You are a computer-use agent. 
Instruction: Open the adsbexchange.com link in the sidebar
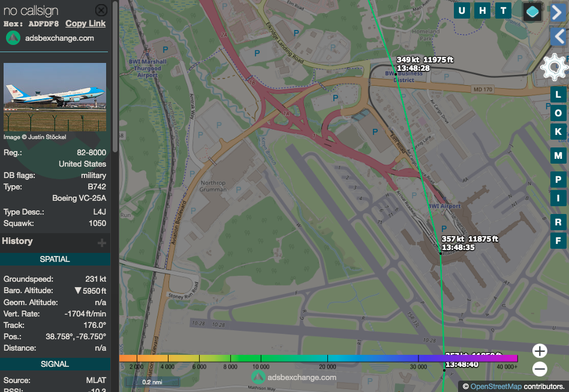(59, 38)
